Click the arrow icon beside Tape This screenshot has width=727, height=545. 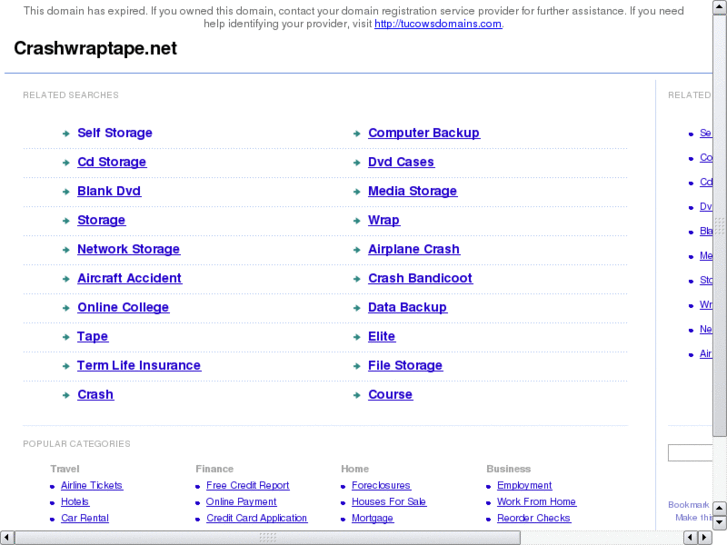click(x=66, y=337)
